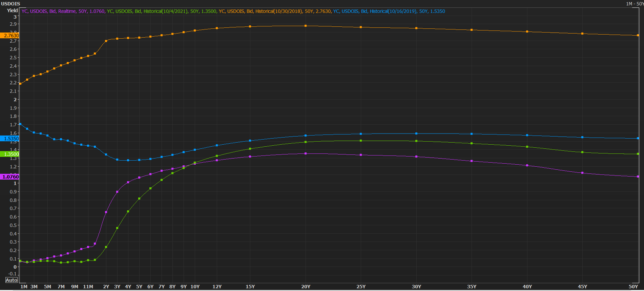644x291 pixels.
Task: Click the green 1.3500 value tag
Action: 10,154
